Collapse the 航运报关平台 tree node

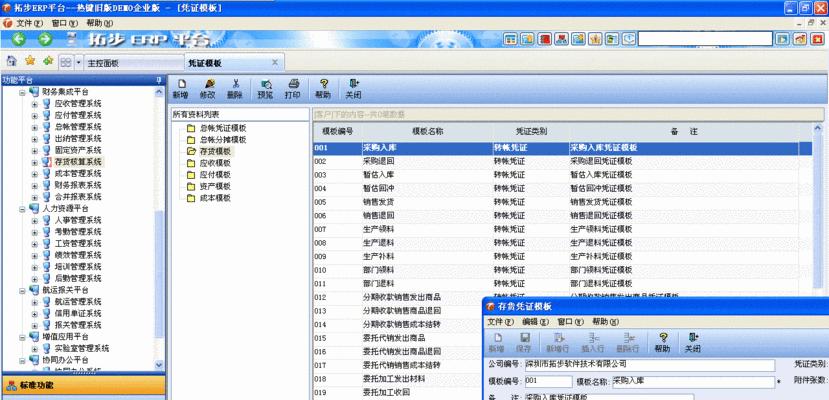coord(23,290)
